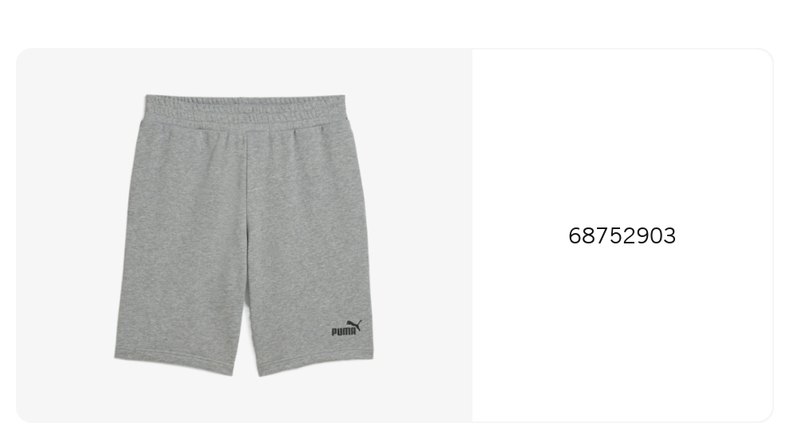The height and width of the screenshot is (423, 790).
Task: Click the leaping cat emblem above PUMA text
Action: (354, 325)
